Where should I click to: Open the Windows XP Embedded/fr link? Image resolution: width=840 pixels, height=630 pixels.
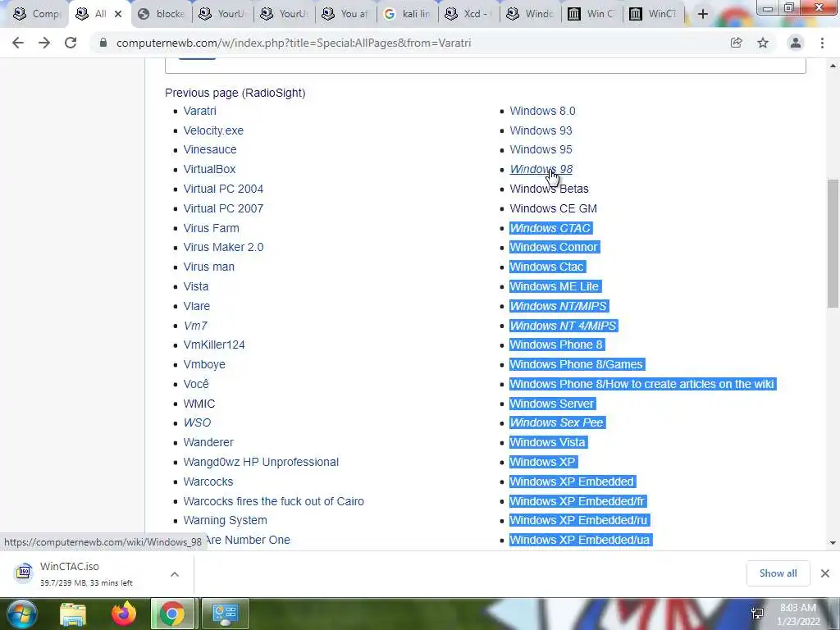pos(577,501)
